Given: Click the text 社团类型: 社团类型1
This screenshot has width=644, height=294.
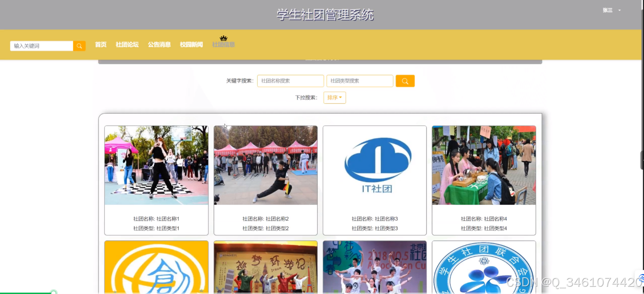Looking at the screenshot, I should coord(156,229).
